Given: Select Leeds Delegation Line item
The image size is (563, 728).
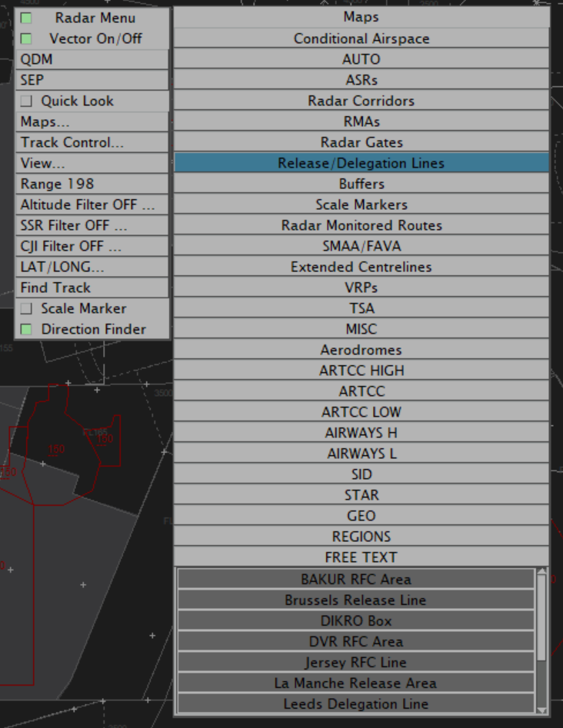Looking at the screenshot, I should [355, 703].
